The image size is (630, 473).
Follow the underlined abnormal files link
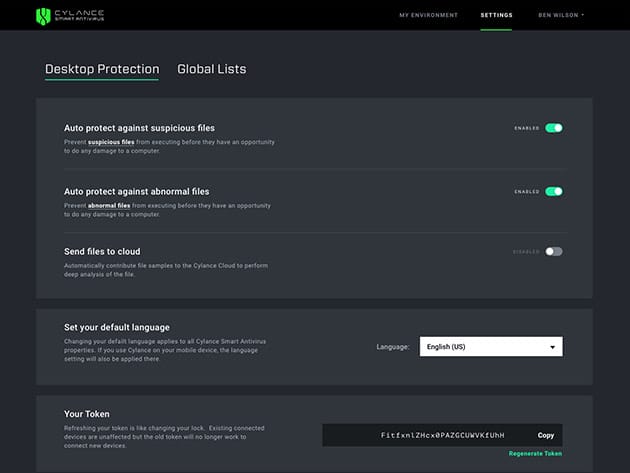[x=110, y=205]
